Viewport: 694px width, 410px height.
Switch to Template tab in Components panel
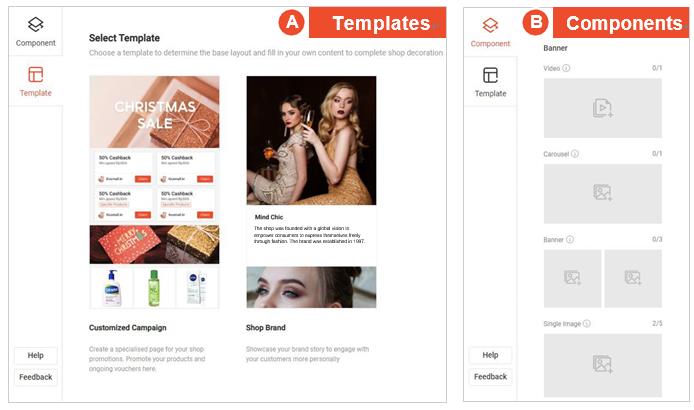(x=490, y=82)
